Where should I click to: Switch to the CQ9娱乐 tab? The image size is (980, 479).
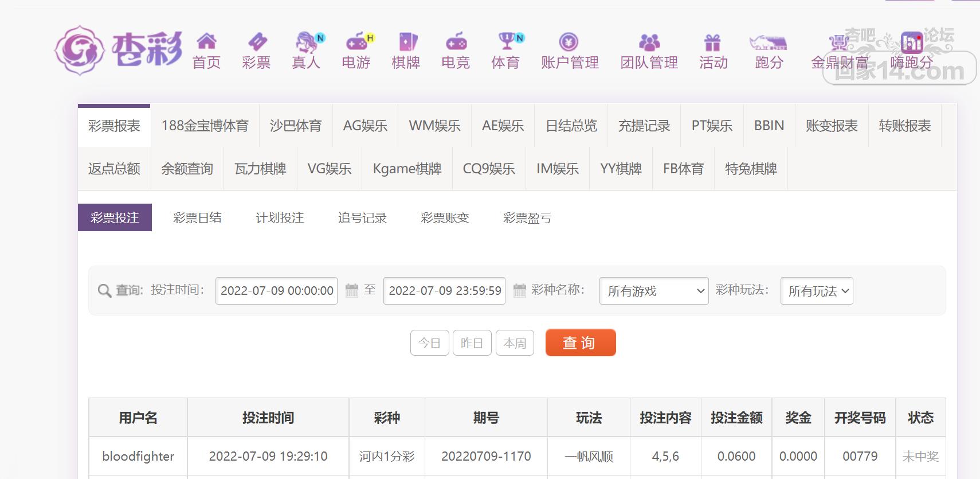pyautogui.click(x=489, y=169)
